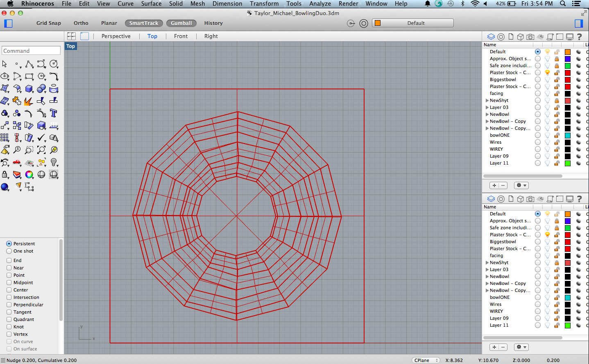The image size is (589, 364).
Task: Open the camera Named Views panel in upper inspector
Action: click(x=530, y=37)
